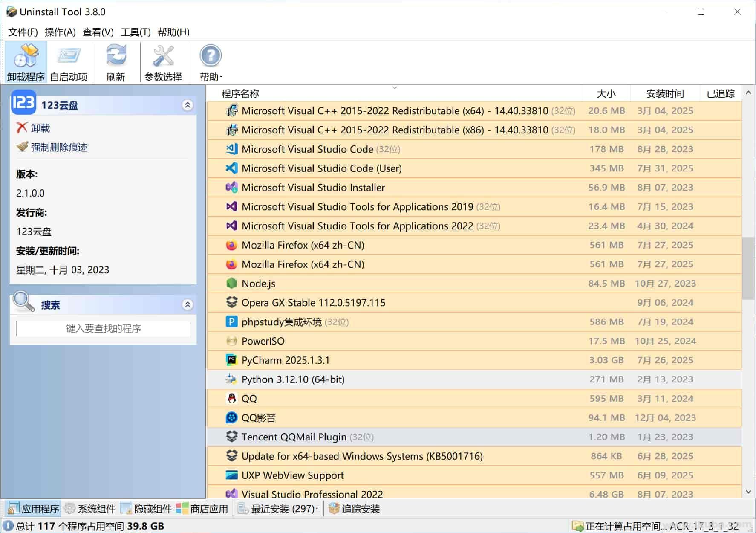Click the 123云盘 icon in sidebar panel

coord(23,103)
